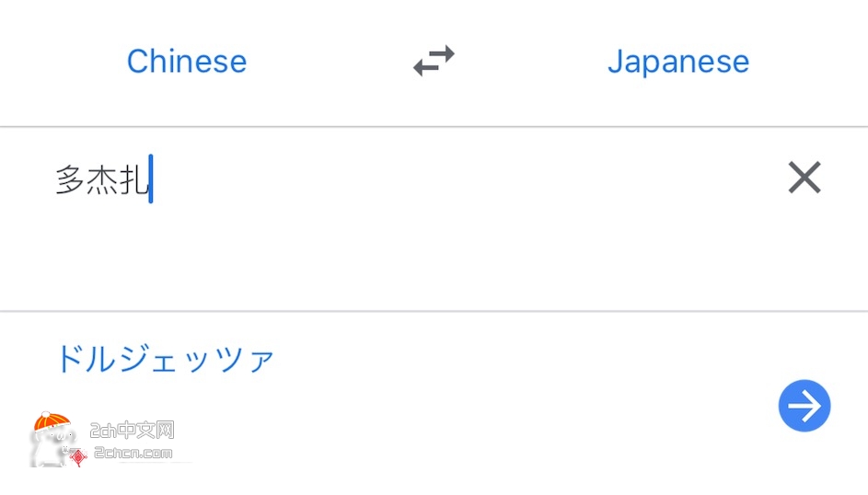The image size is (868, 495).
Task: Click the red ornament beside the mascot
Action: click(x=78, y=457)
